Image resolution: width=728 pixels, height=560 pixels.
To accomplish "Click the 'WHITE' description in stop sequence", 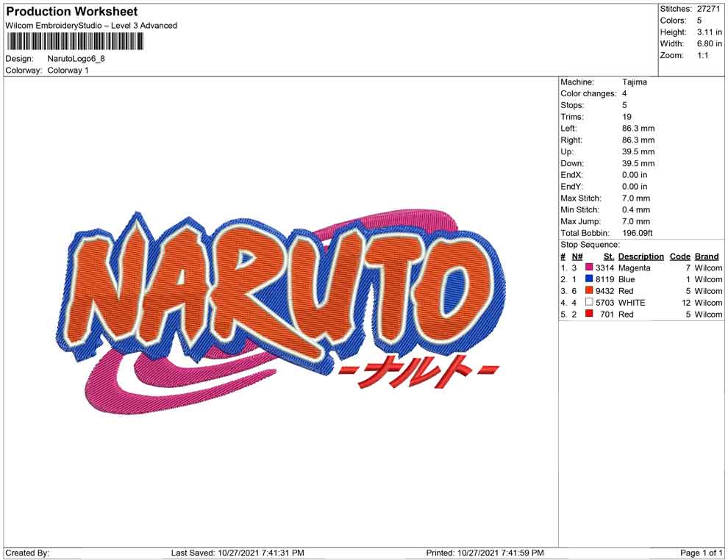I will (x=632, y=303).
